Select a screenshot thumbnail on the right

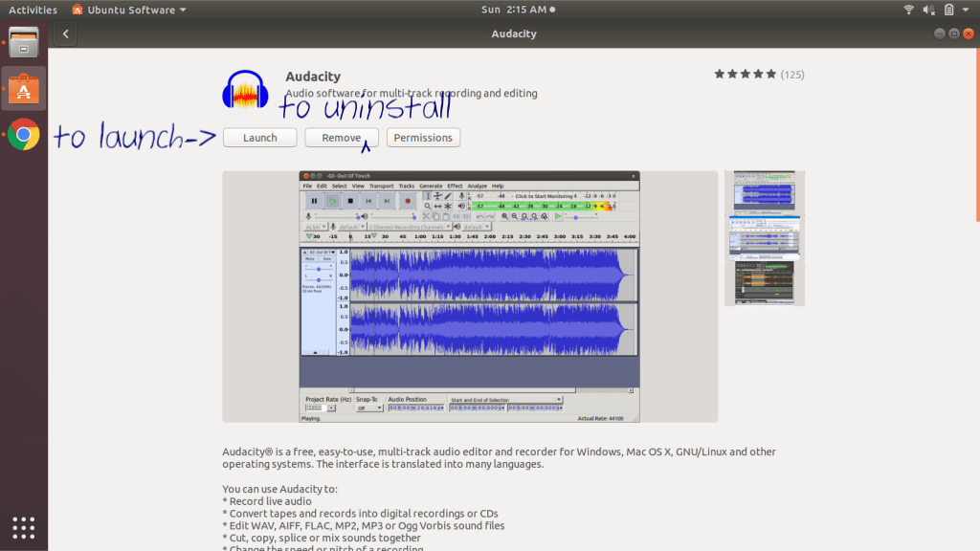pyautogui.click(x=765, y=191)
